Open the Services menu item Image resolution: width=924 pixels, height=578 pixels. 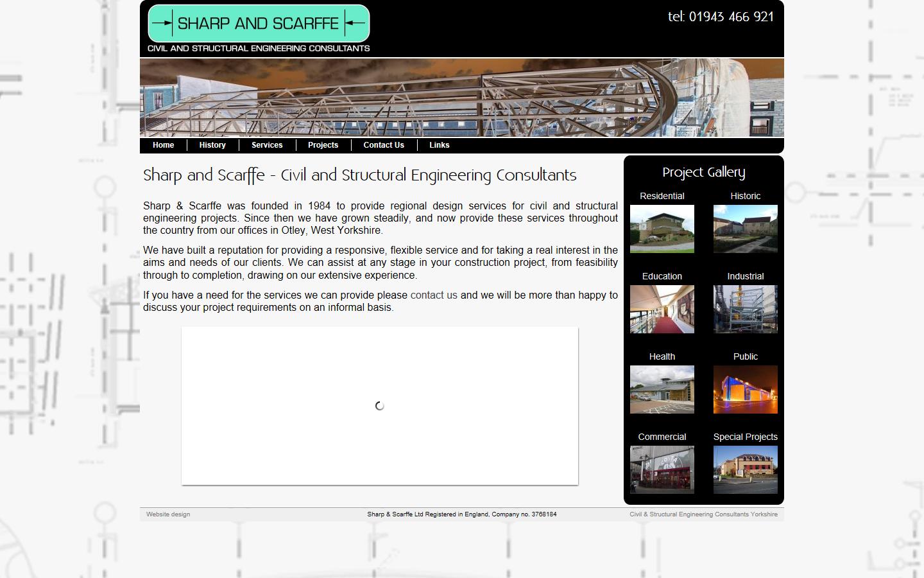click(x=267, y=145)
